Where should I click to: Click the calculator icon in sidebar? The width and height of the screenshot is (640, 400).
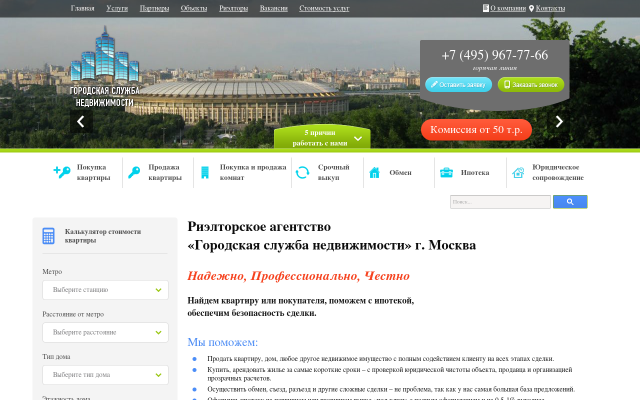(48, 236)
